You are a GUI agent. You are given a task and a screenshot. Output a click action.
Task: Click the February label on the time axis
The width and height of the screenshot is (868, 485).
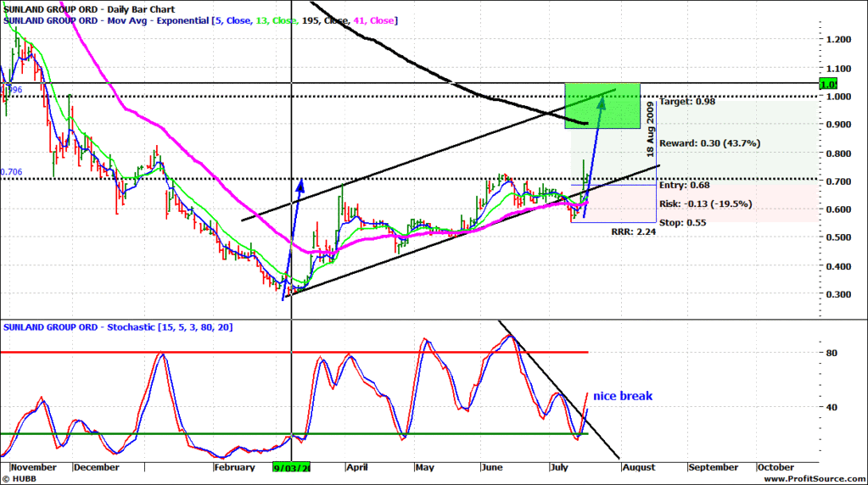[x=234, y=467]
